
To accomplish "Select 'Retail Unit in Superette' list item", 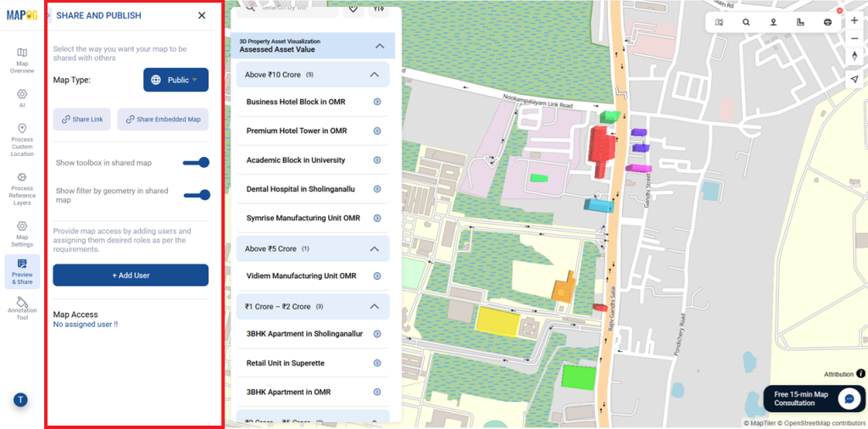I will coord(313,363).
